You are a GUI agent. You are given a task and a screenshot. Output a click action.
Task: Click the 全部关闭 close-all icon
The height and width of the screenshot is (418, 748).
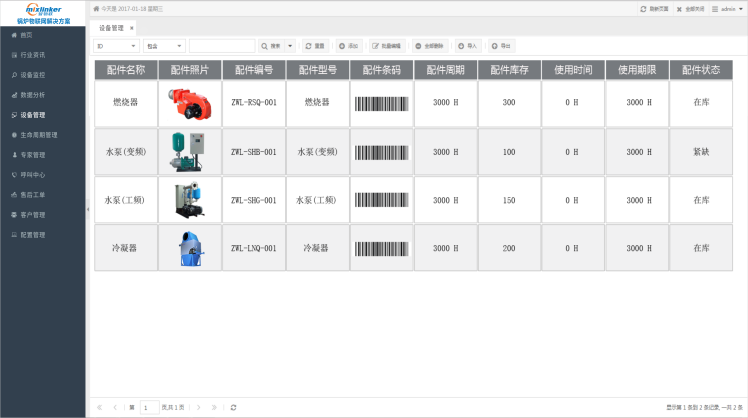pos(679,8)
